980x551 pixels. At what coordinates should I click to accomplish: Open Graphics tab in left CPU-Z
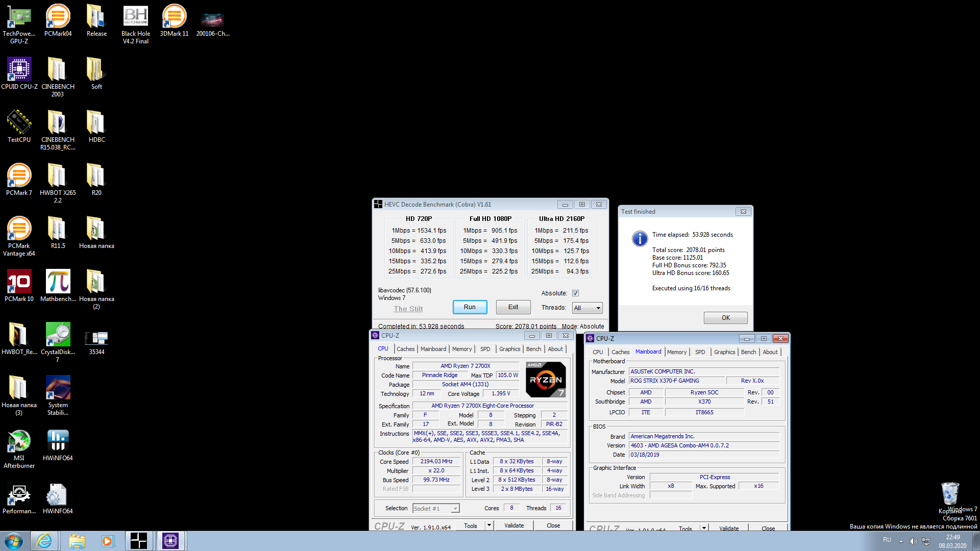pos(510,349)
